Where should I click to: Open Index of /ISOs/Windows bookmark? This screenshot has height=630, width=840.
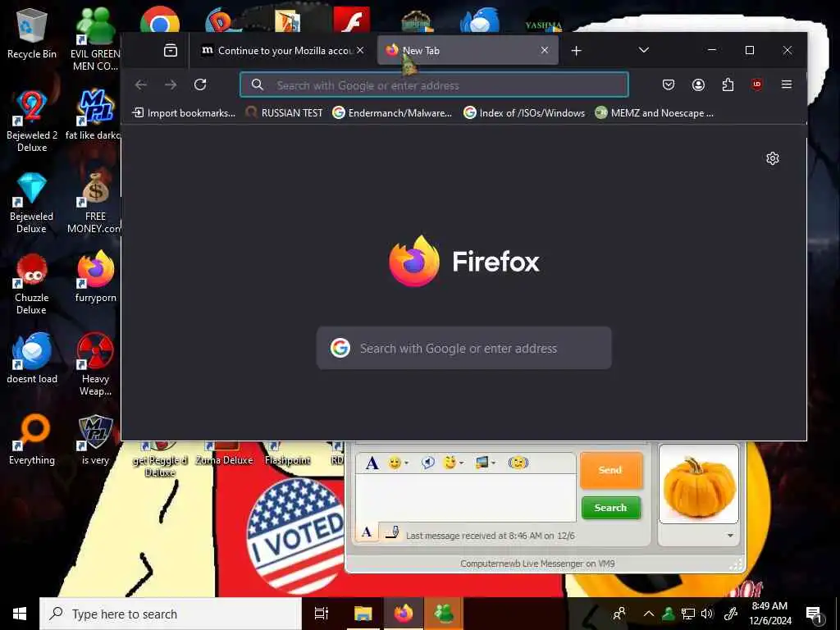[524, 113]
